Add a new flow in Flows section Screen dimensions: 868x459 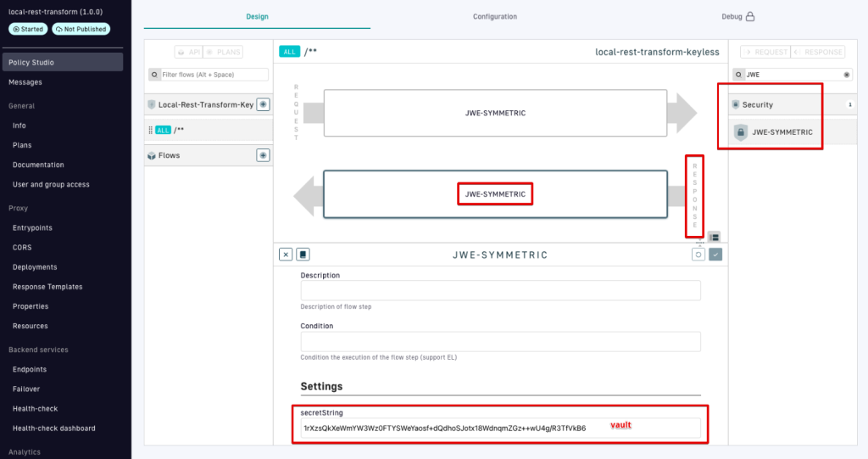pyautogui.click(x=263, y=155)
